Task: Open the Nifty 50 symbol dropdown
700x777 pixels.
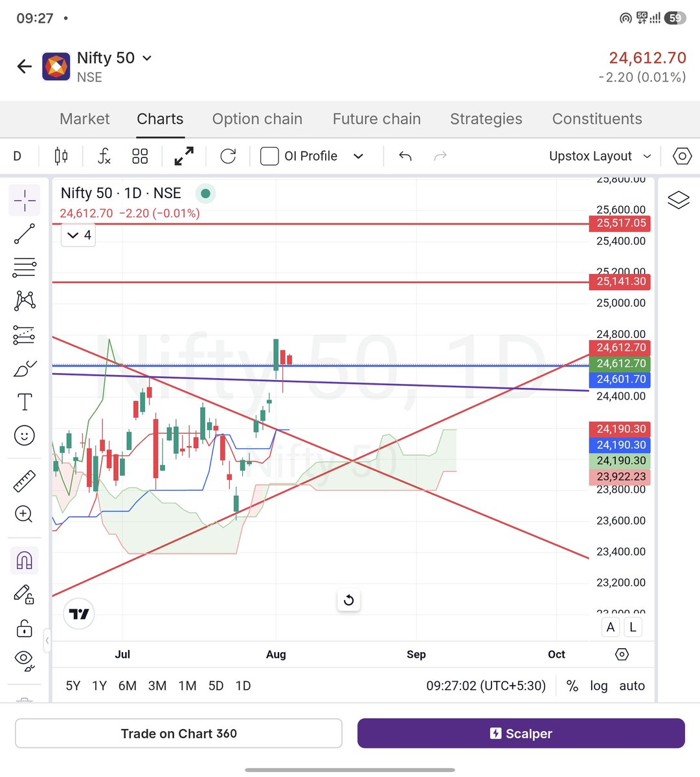Action: pyautogui.click(x=147, y=58)
